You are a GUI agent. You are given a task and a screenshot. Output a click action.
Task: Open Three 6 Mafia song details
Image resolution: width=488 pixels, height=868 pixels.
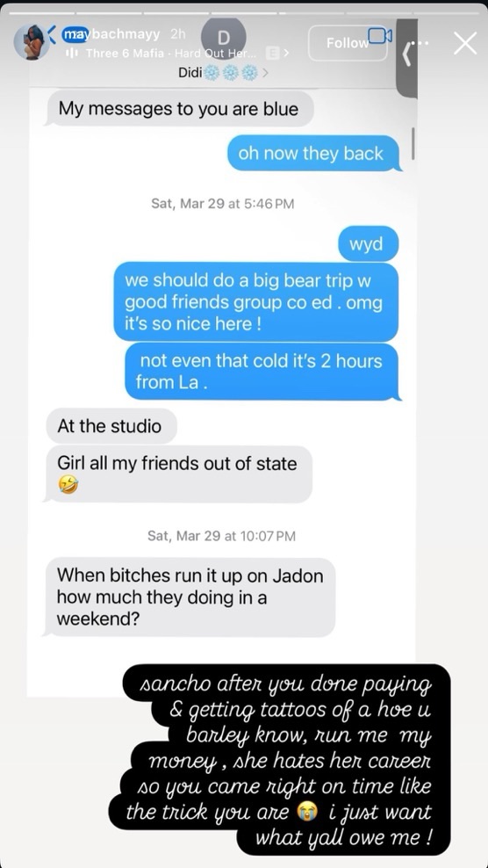point(171,53)
